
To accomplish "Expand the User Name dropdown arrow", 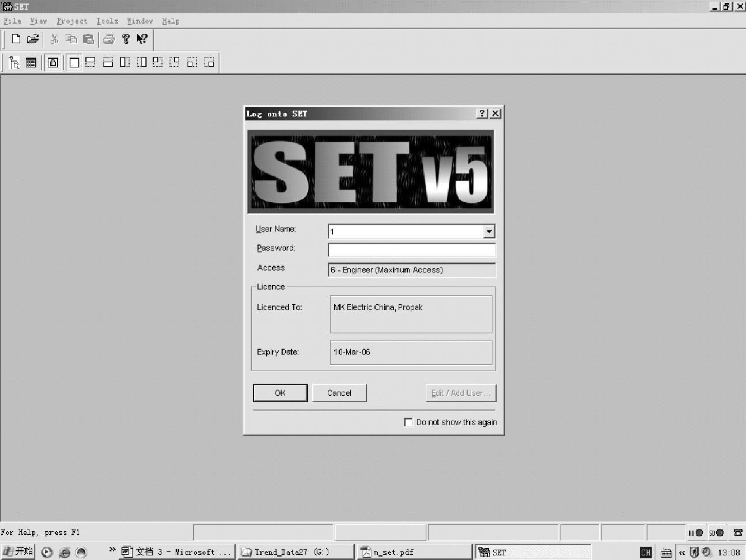I will coord(489,232).
